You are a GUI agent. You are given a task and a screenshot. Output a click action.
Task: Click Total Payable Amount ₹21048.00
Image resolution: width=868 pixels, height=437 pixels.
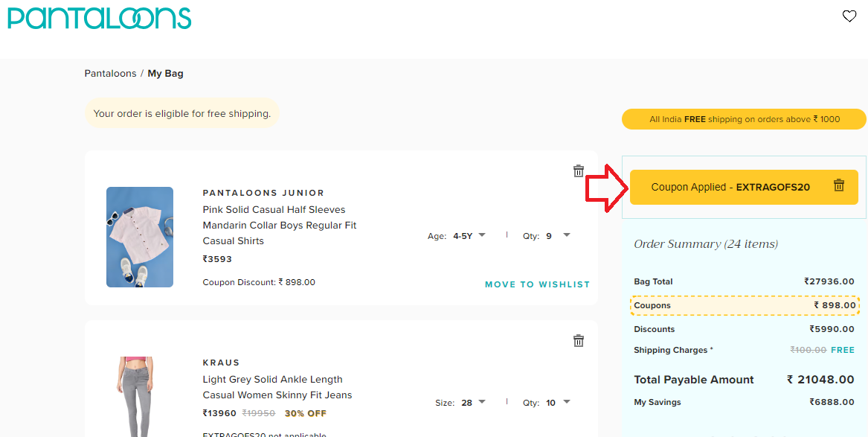point(744,380)
